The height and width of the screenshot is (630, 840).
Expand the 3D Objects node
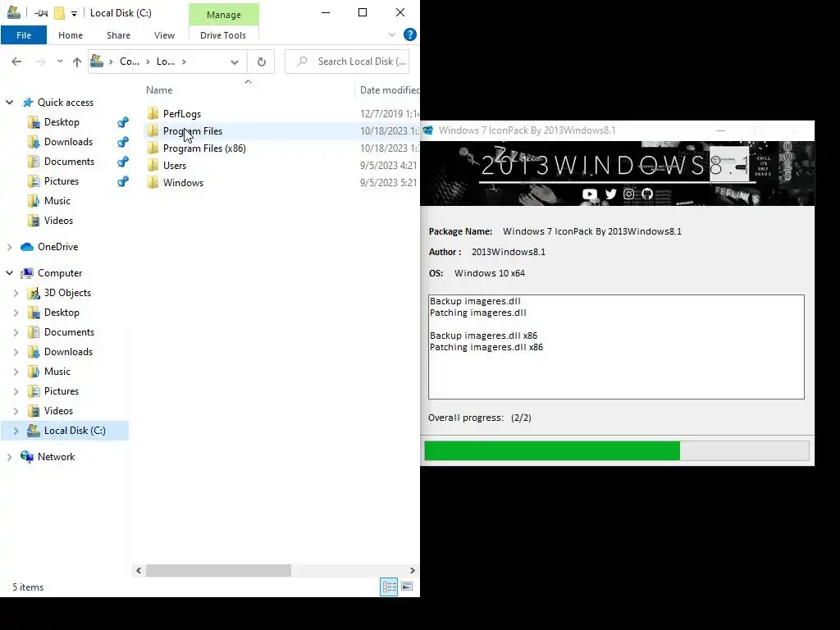[x=16, y=293]
